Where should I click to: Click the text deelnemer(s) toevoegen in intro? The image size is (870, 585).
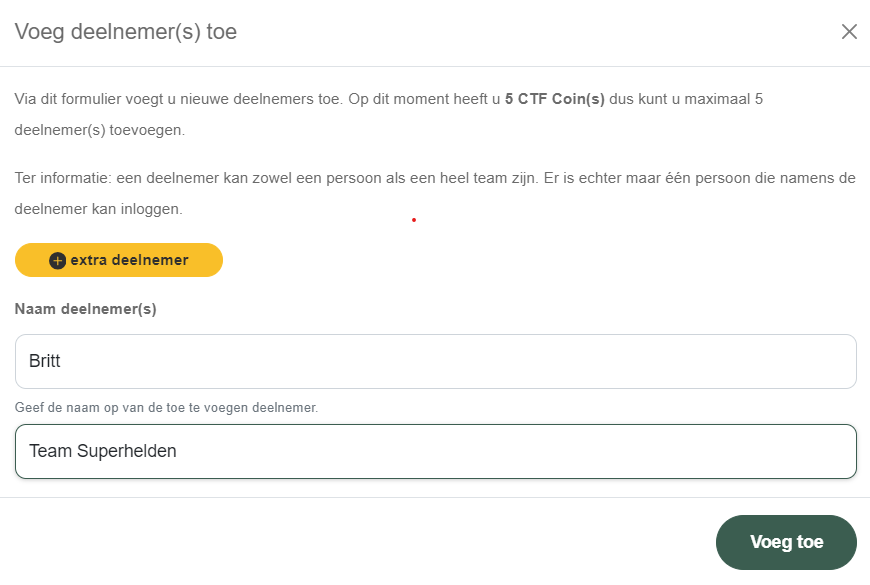tap(100, 131)
